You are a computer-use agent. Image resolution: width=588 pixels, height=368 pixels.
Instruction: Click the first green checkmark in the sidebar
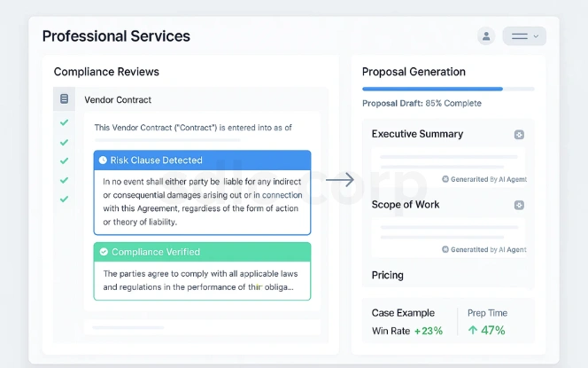pos(64,122)
